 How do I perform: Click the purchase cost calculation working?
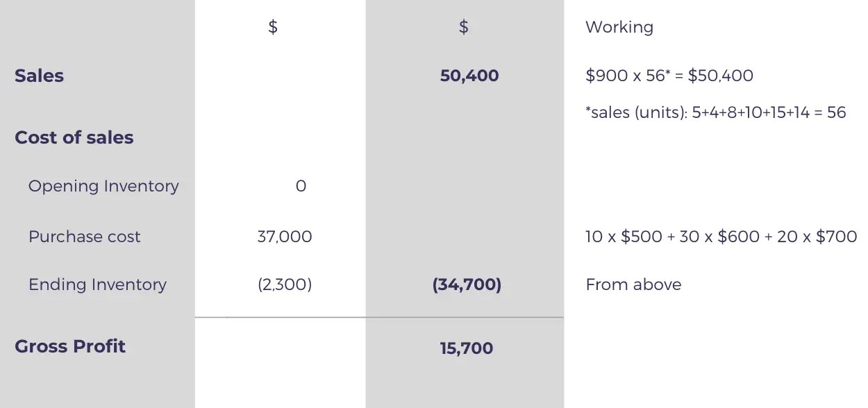[721, 237]
